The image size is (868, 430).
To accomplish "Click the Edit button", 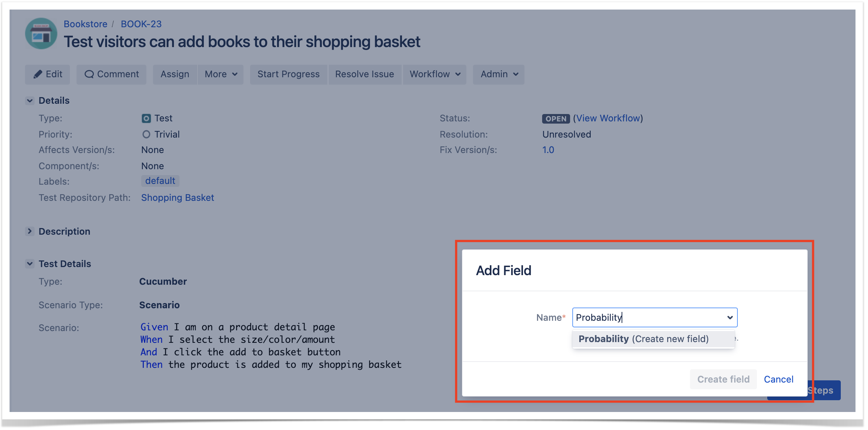I will point(47,74).
